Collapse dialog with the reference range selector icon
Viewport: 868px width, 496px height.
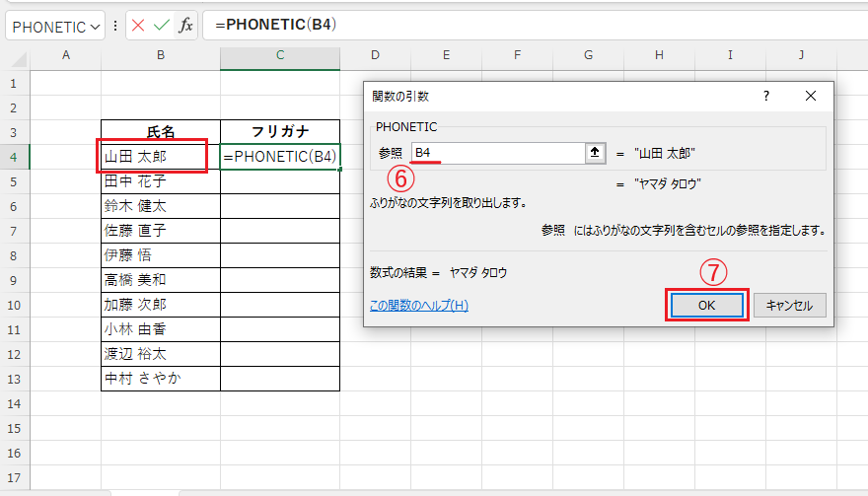[595, 153]
